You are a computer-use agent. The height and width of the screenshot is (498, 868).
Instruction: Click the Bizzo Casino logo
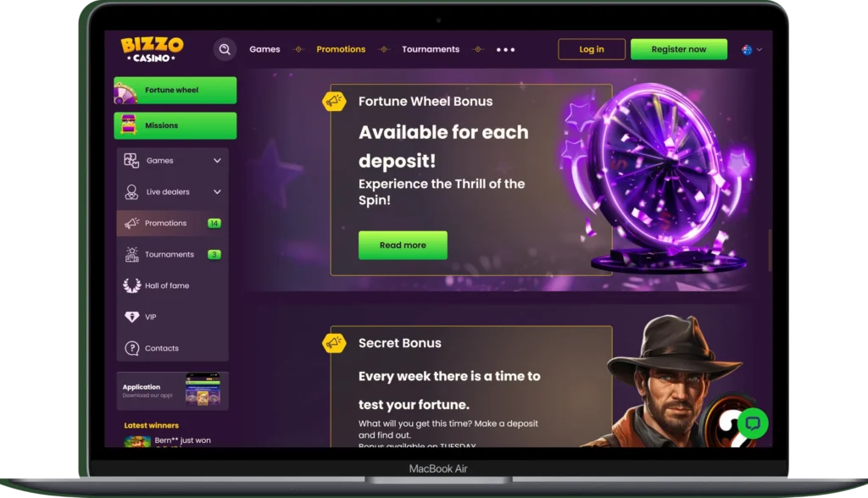[x=152, y=49]
